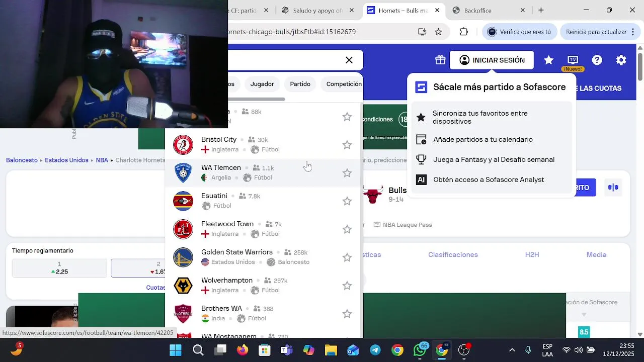
Task: Open the help question mark icon
Action: [x=597, y=60]
